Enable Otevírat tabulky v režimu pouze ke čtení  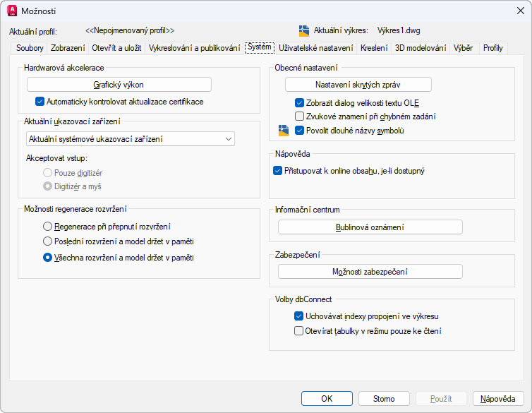pyautogui.click(x=299, y=330)
